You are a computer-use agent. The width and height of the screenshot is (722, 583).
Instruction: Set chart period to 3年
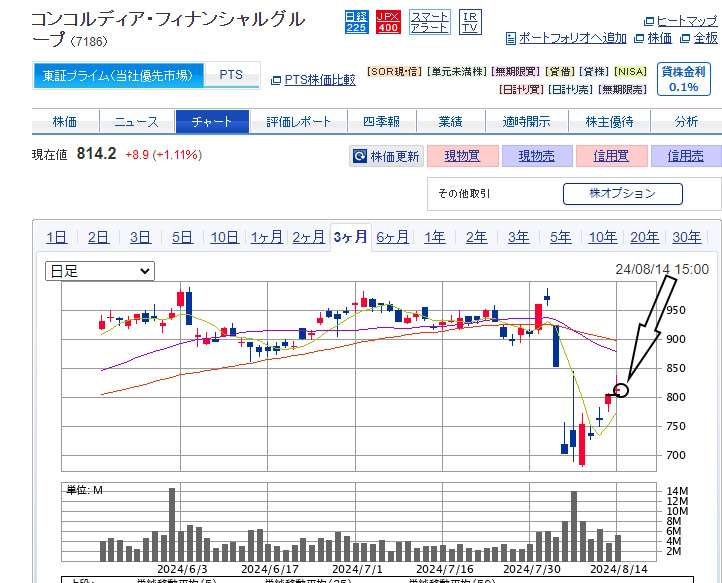(x=519, y=238)
